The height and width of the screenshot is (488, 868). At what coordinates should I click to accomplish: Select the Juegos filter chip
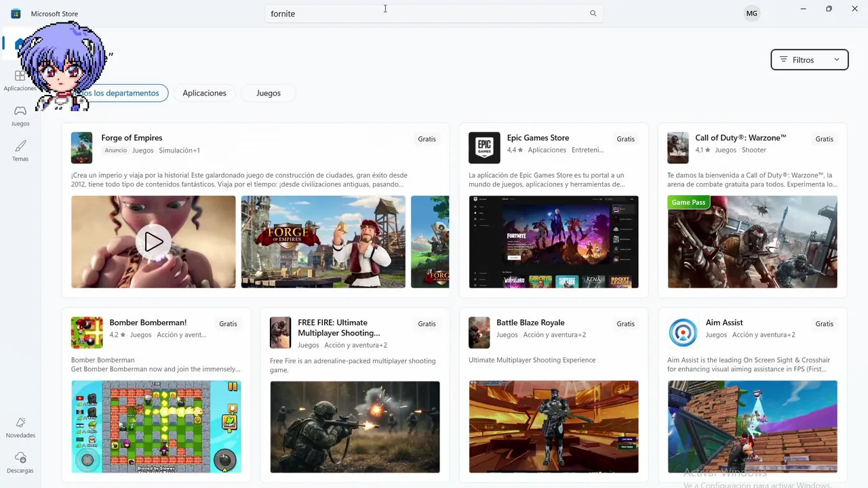[269, 93]
